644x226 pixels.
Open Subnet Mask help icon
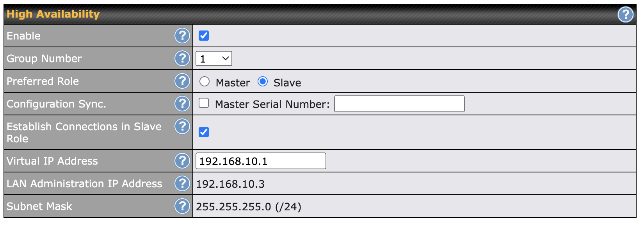182,206
